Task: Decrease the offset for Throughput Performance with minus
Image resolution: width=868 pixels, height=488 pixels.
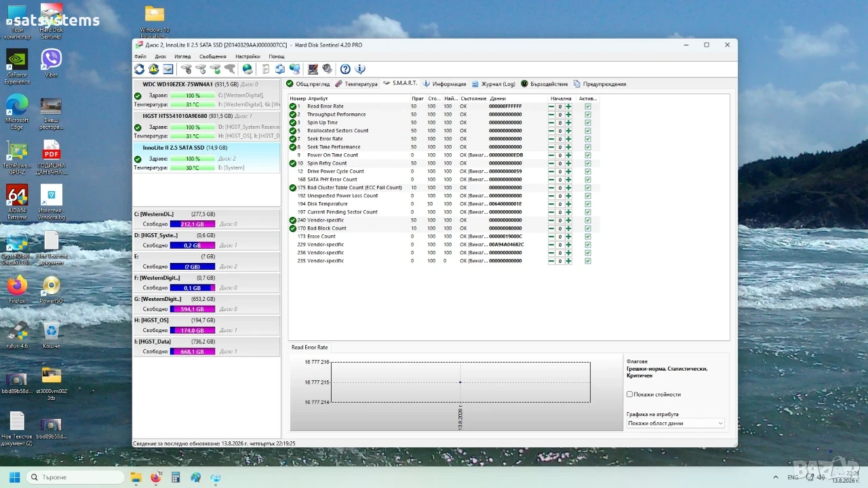Action: click(x=551, y=115)
